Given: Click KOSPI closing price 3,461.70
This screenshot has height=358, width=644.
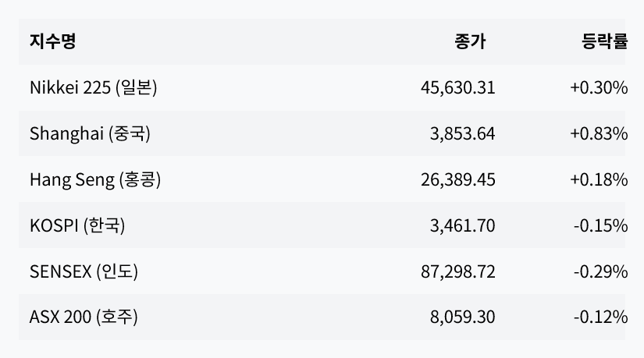Looking at the screenshot, I should [x=462, y=225].
